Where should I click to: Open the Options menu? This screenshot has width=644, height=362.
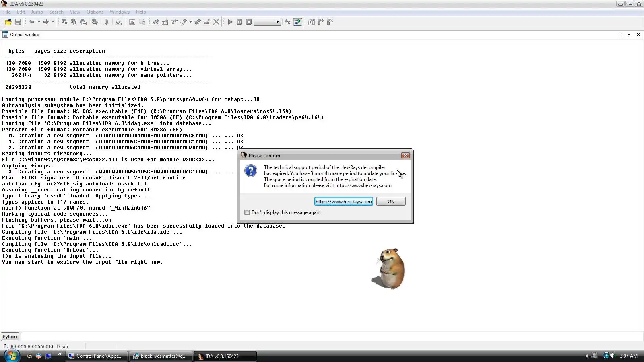[x=95, y=12]
